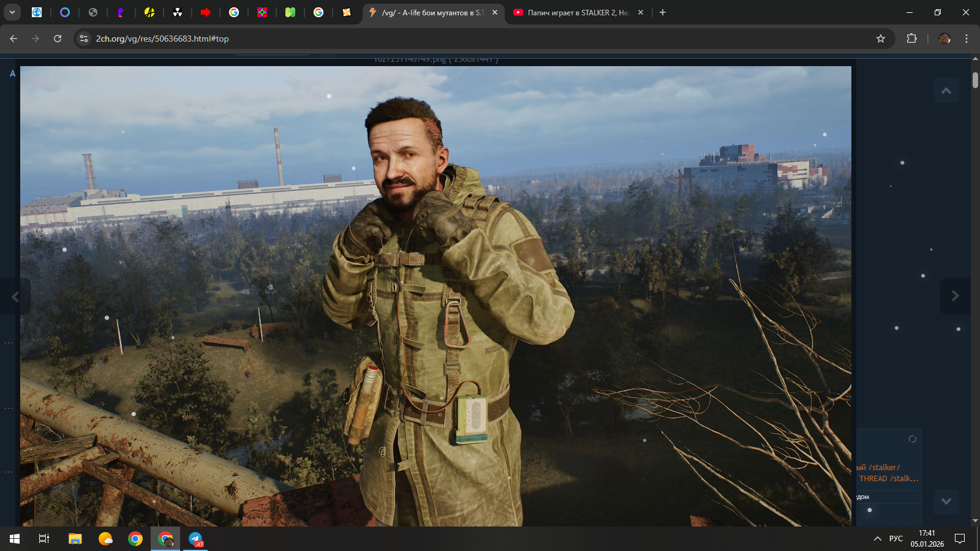Open the Chrome three-dot menu
Image resolution: width=980 pixels, height=551 pixels.
[967, 39]
